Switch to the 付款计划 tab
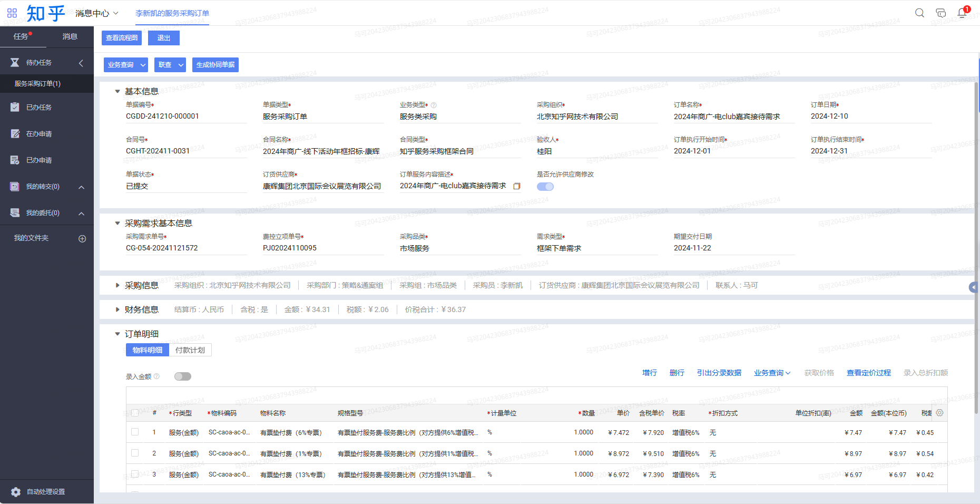This screenshot has height=504, width=980. pyautogui.click(x=190, y=350)
